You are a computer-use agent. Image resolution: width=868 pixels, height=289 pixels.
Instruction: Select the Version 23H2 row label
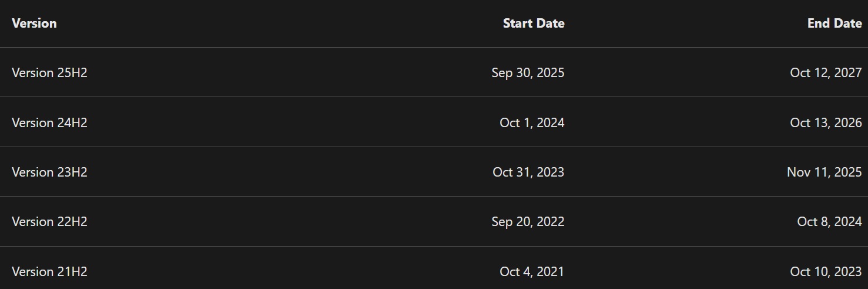click(49, 172)
